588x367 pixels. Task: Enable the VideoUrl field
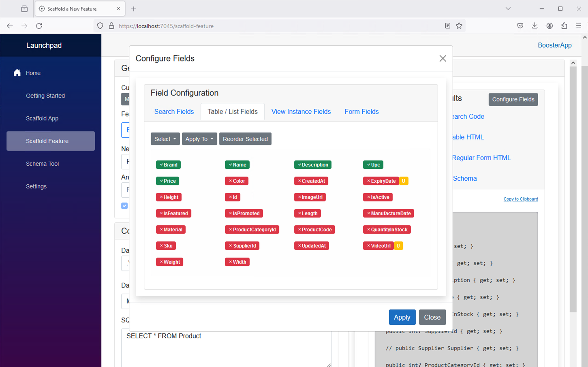[378, 246]
